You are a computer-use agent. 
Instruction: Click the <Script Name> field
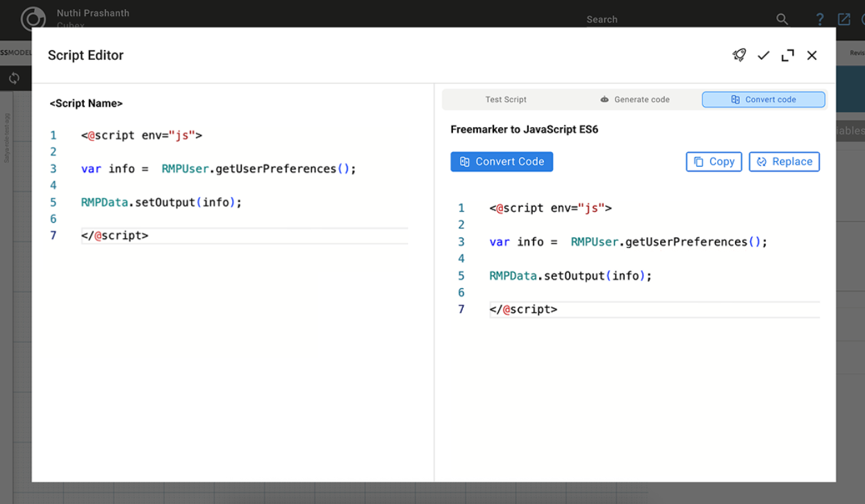click(x=86, y=103)
